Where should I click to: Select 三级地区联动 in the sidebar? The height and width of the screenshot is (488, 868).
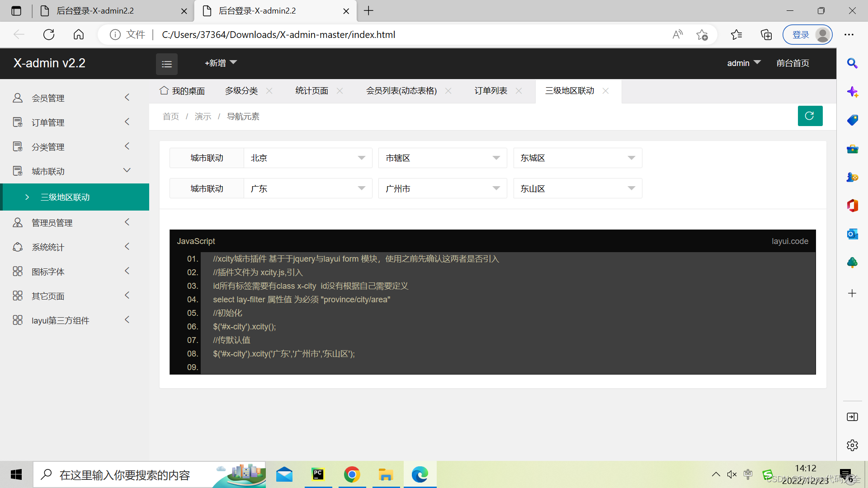tap(75, 197)
